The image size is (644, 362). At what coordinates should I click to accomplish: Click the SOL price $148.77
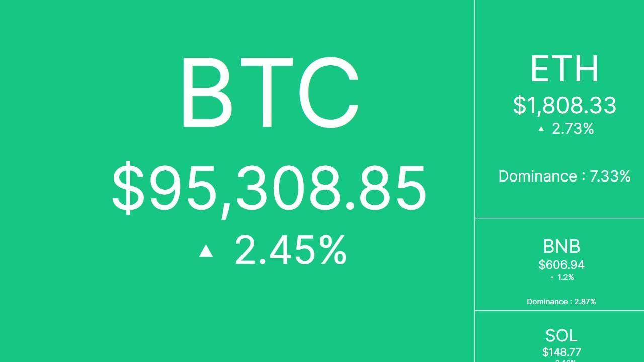(561, 352)
